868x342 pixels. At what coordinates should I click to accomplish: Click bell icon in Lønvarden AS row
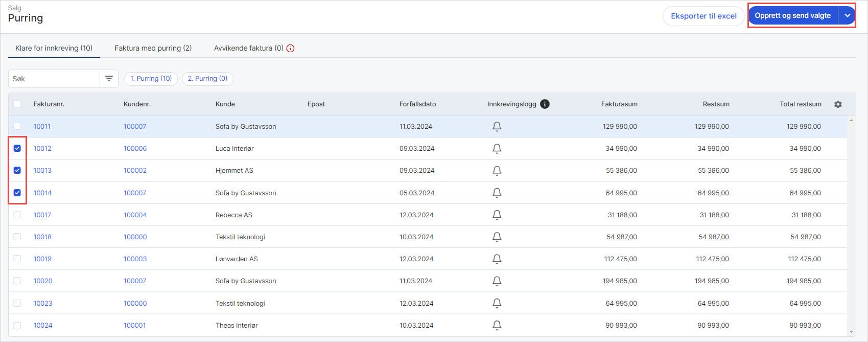point(497,259)
